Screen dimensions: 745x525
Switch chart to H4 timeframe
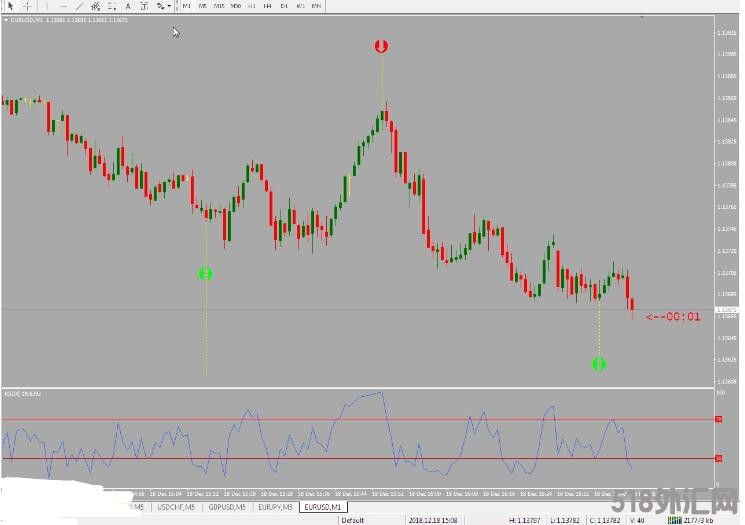(x=267, y=6)
